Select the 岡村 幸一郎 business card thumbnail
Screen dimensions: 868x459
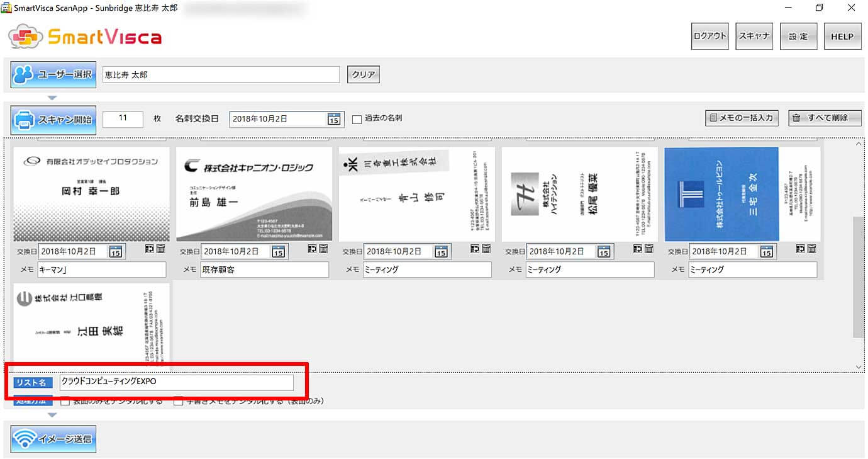coord(92,194)
